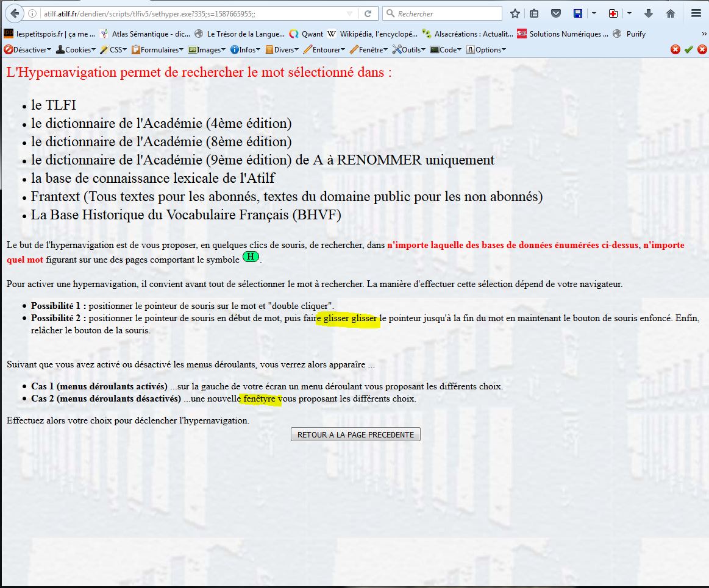Open the downloads arrow icon

tap(649, 13)
